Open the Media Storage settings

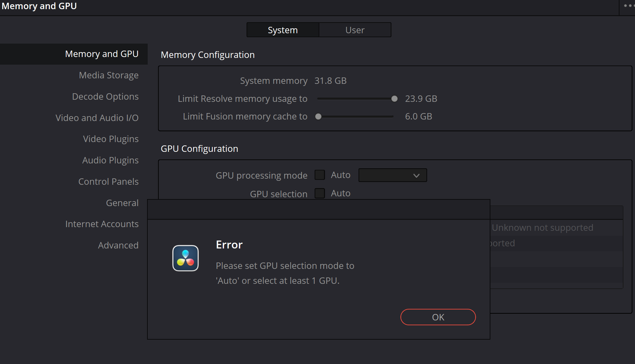(x=109, y=75)
